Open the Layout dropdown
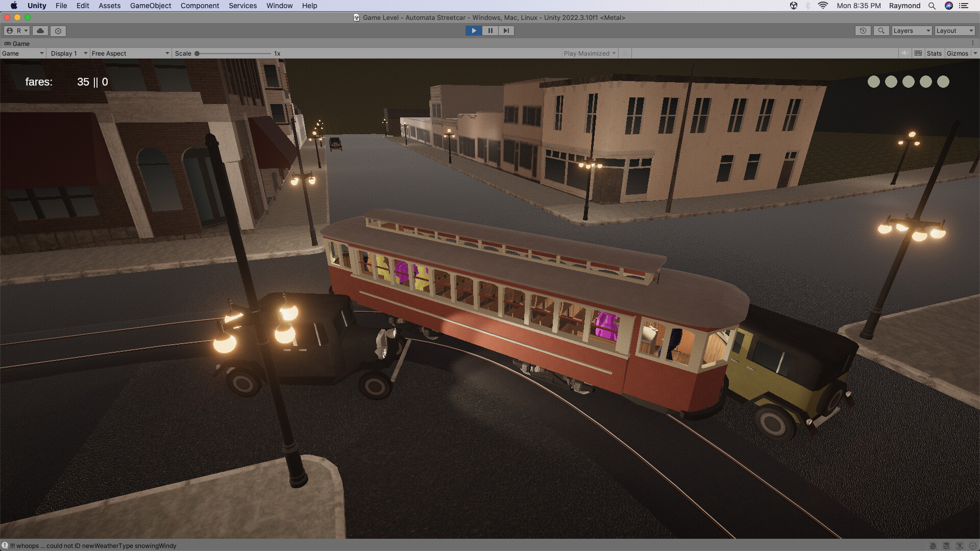Viewport: 980px width, 551px height. 953,31
